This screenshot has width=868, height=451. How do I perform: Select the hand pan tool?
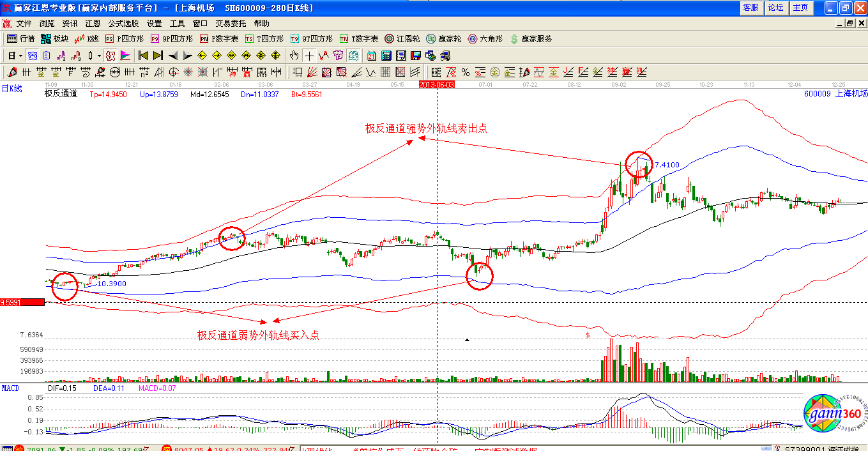click(294, 56)
